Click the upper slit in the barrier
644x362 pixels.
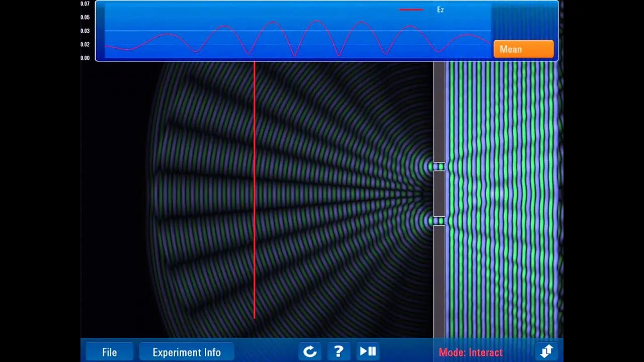[439, 166]
